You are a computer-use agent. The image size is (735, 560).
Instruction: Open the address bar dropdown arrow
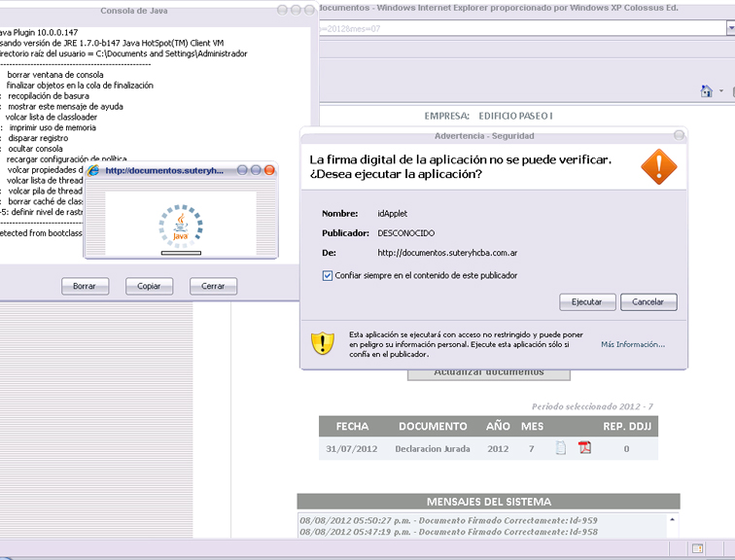pyautogui.click(x=729, y=30)
